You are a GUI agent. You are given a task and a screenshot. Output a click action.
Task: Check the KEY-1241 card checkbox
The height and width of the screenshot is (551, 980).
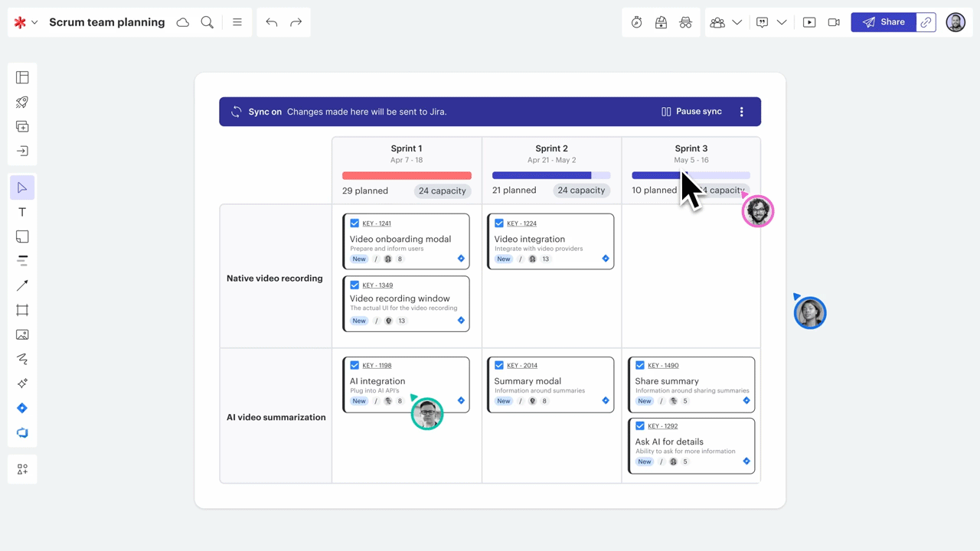click(354, 223)
